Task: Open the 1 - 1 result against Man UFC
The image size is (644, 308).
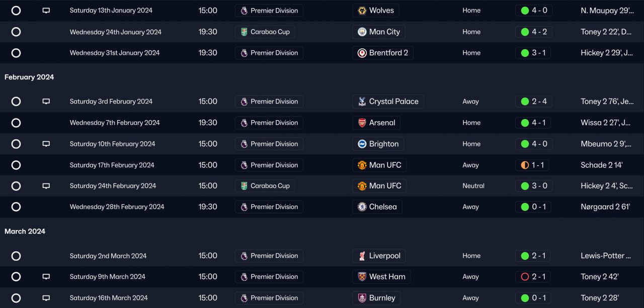Action: coord(533,165)
